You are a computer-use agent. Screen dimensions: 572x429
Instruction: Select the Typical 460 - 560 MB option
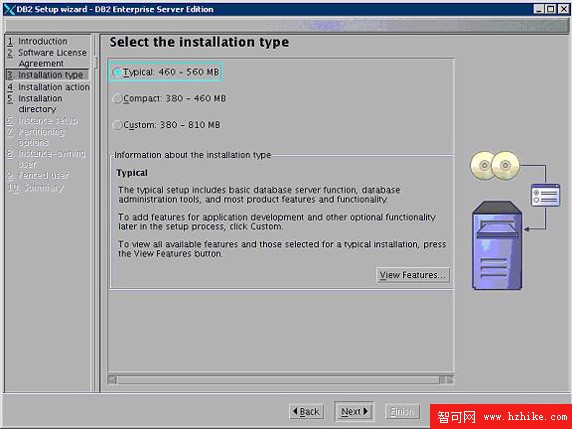(166, 72)
